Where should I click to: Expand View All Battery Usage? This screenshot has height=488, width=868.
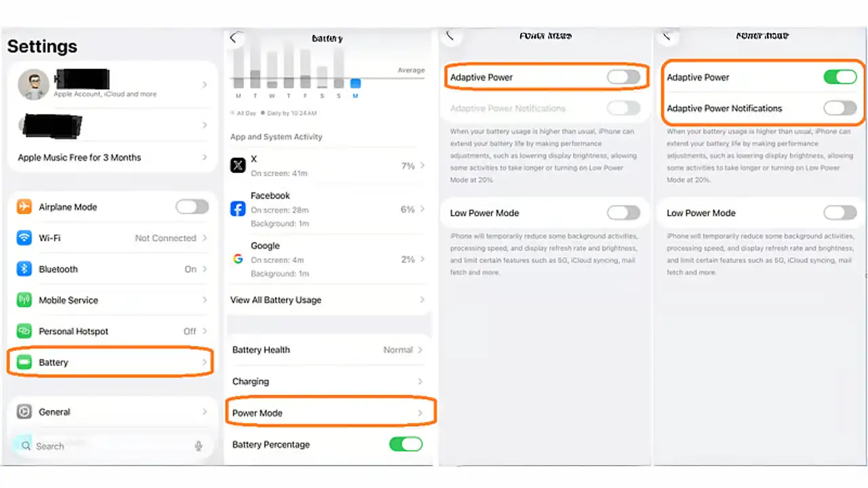pyautogui.click(x=328, y=300)
